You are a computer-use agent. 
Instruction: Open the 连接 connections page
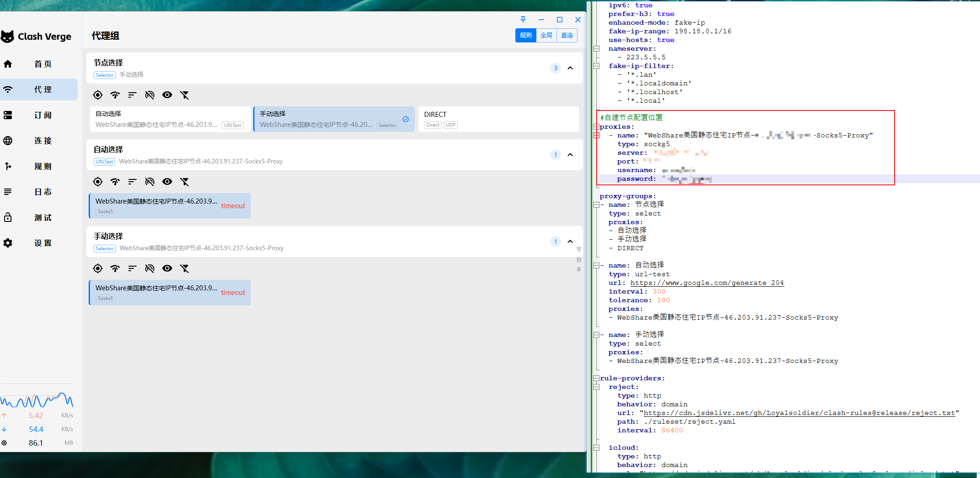[x=39, y=141]
